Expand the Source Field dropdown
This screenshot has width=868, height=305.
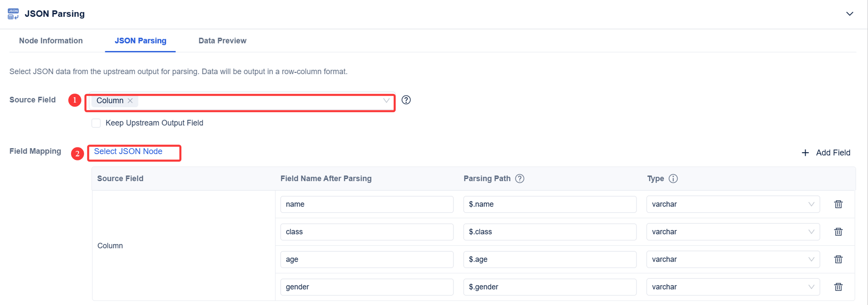click(386, 100)
